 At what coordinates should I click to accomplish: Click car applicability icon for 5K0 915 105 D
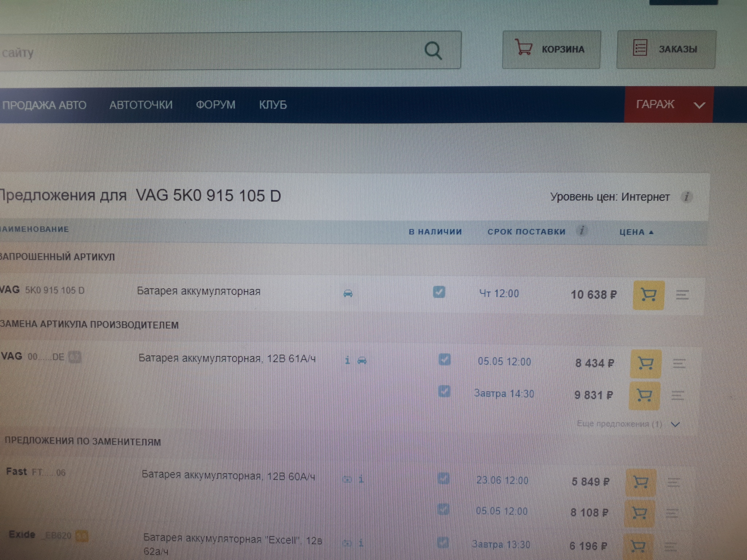(348, 293)
